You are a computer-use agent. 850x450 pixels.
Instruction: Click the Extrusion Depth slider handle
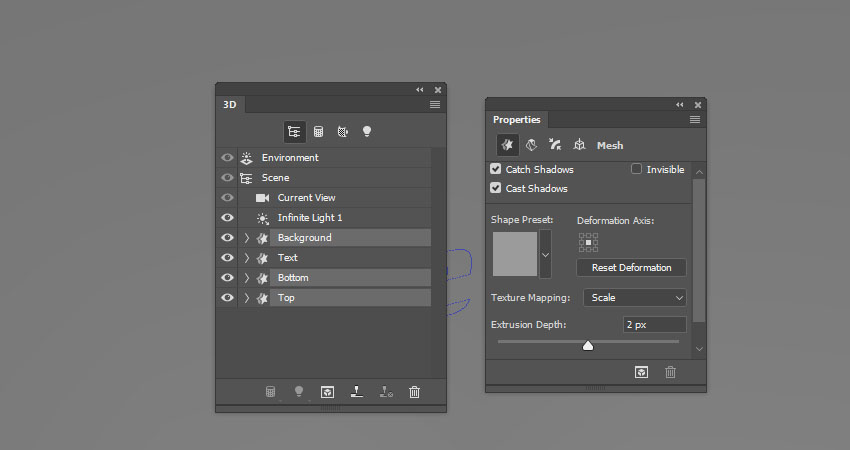(588, 345)
